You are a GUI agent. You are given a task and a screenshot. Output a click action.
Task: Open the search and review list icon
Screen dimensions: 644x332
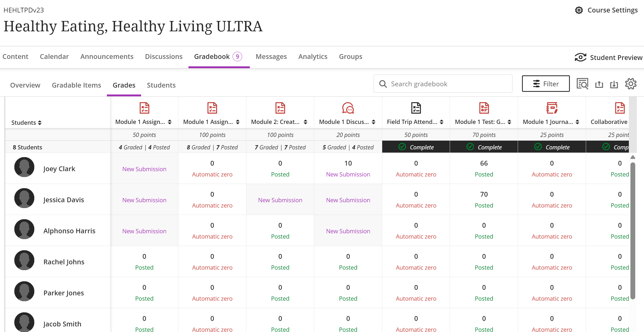click(582, 84)
